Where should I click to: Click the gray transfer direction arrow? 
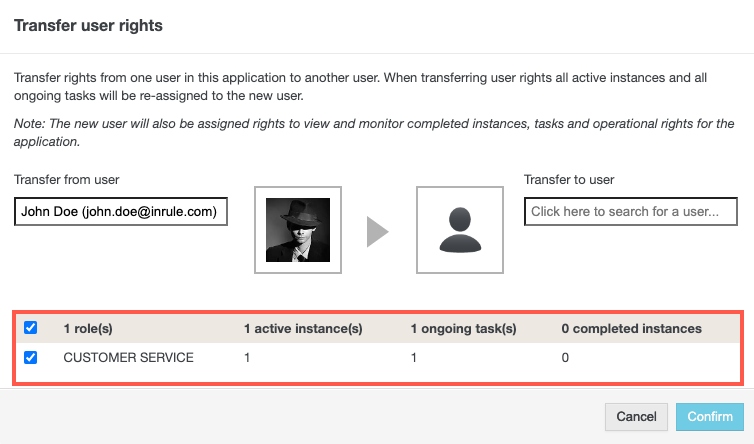click(377, 231)
